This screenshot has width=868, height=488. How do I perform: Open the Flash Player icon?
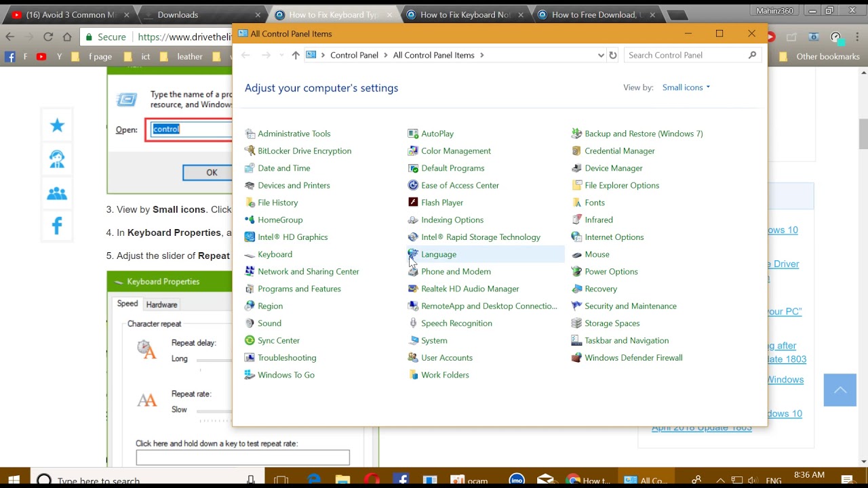coord(413,203)
